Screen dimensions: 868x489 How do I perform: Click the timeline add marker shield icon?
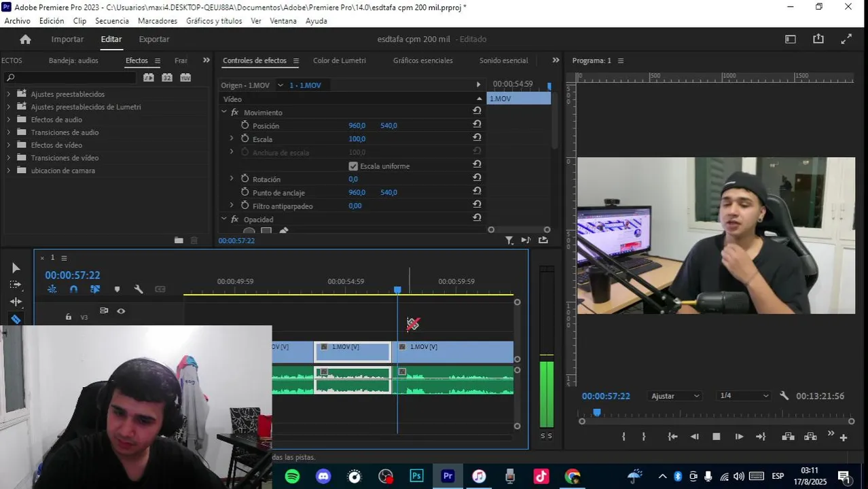tap(117, 289)
